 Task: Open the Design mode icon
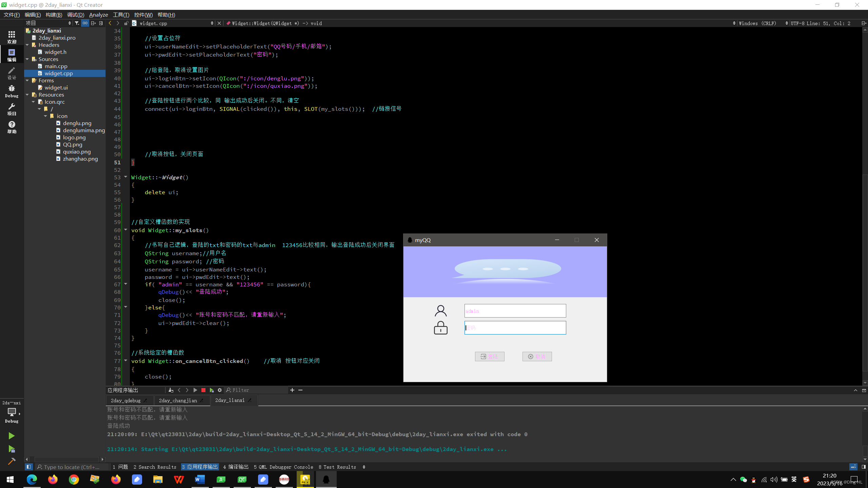(x=12, y=73)
